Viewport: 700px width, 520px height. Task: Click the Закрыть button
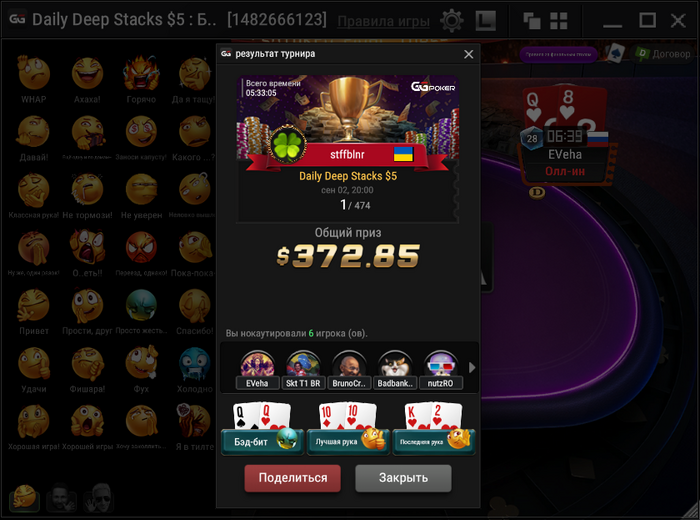(403, 478)
